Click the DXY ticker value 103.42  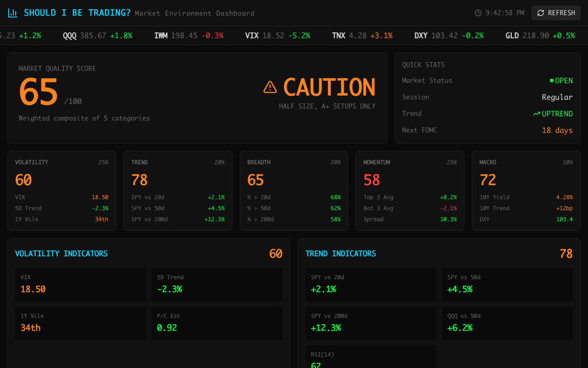[444, 35]
